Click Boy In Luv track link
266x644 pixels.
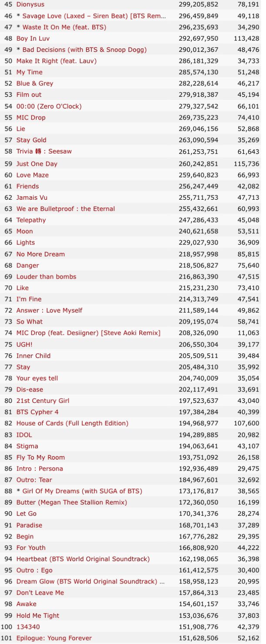pos(33,38)
